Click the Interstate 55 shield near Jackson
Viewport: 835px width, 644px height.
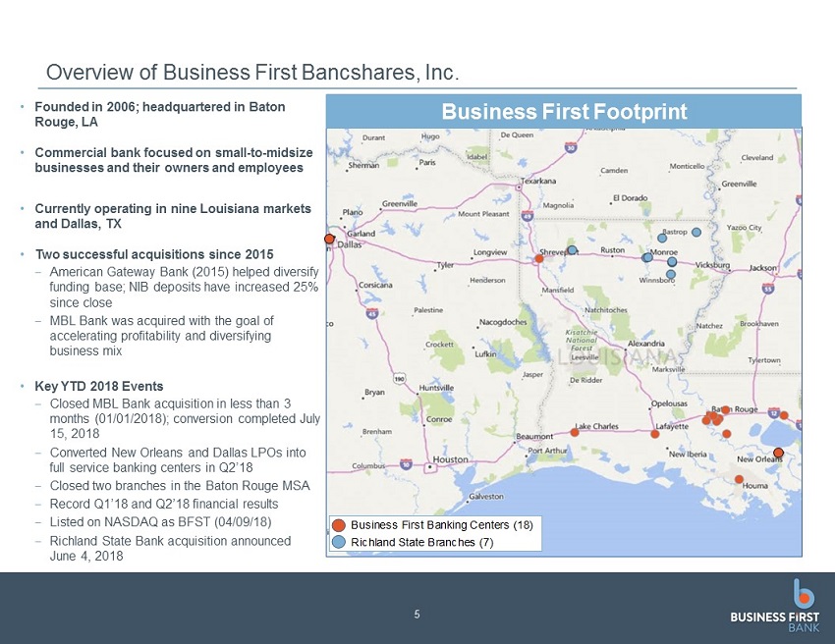(x=768, y=289)
